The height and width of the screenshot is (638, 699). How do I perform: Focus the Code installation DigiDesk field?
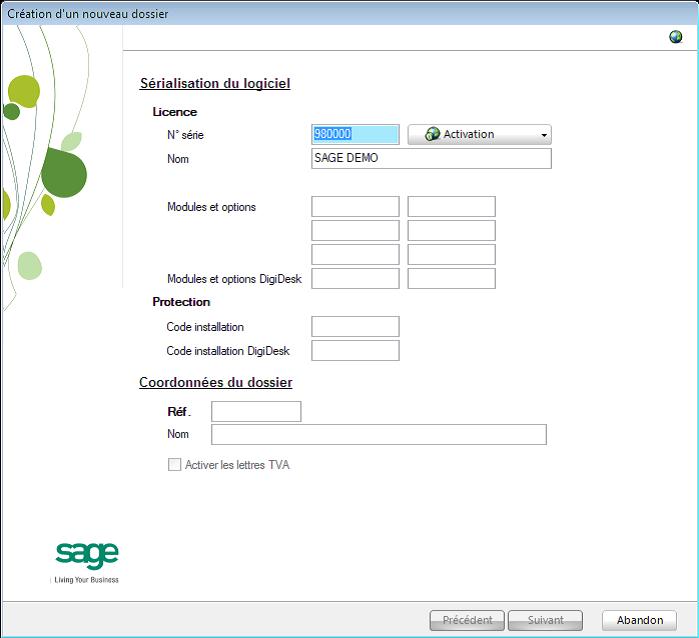click(x=355, y=350)
